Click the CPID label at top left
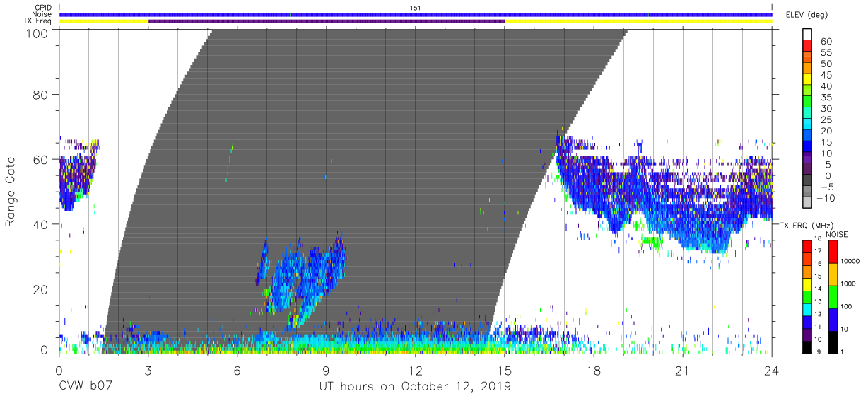 click(44, 7)
